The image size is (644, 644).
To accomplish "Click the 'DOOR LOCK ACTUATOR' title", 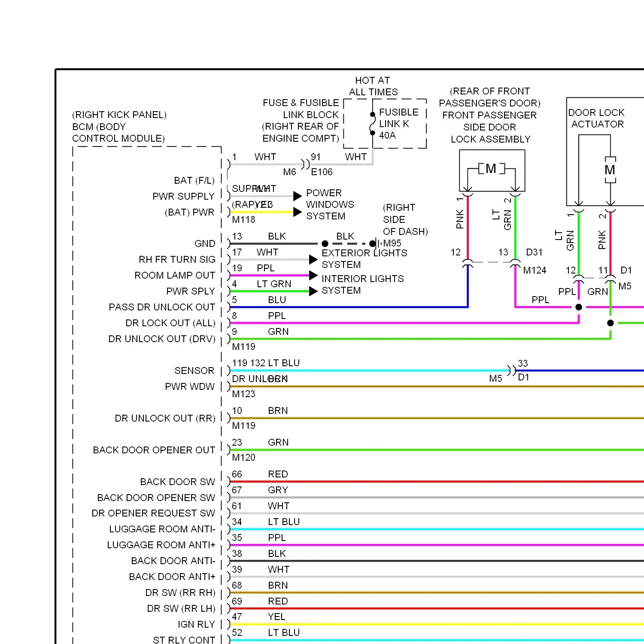I will 596,118.
